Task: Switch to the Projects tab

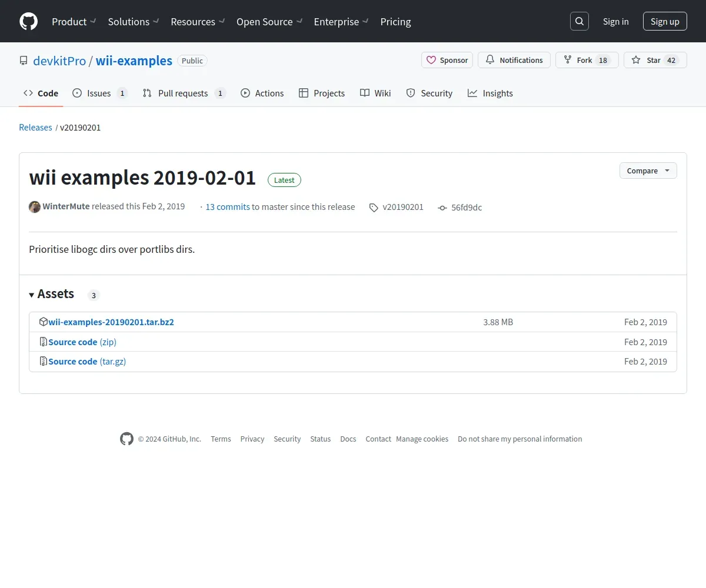Action: coord(322,93)
